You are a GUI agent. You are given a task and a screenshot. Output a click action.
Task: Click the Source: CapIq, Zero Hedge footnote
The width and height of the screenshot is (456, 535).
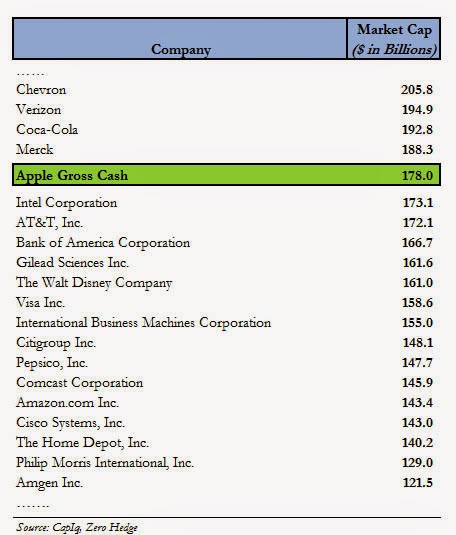click(77, 527)
